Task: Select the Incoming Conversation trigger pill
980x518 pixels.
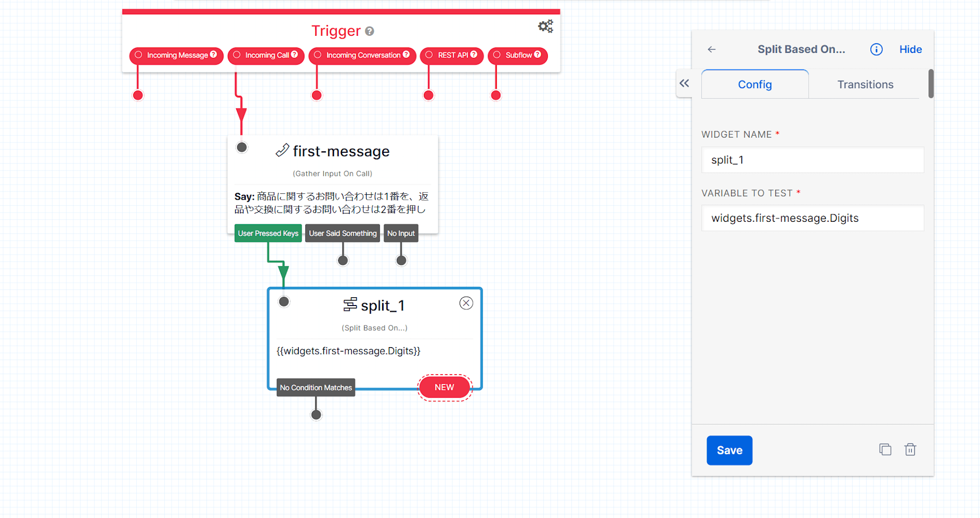Action: (363, 55)
